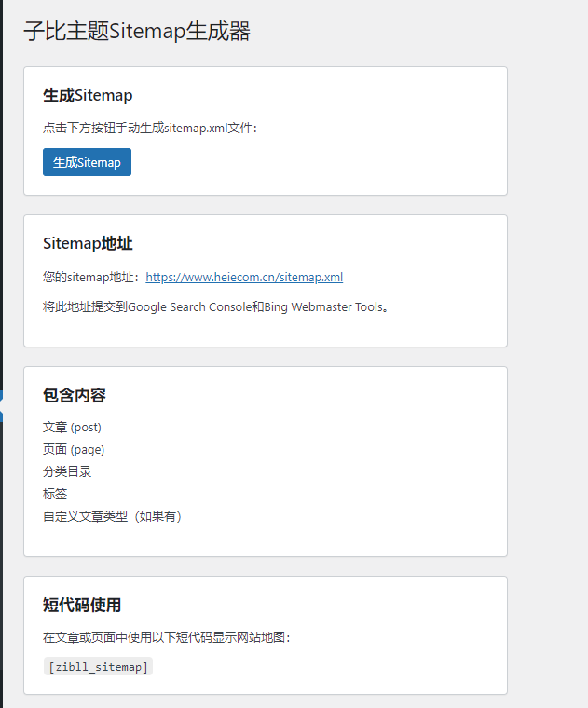Click the 点击下方按钮手动生成sitemap.xml文件 instruction text
588x708 pixels.
coord(149,128)
